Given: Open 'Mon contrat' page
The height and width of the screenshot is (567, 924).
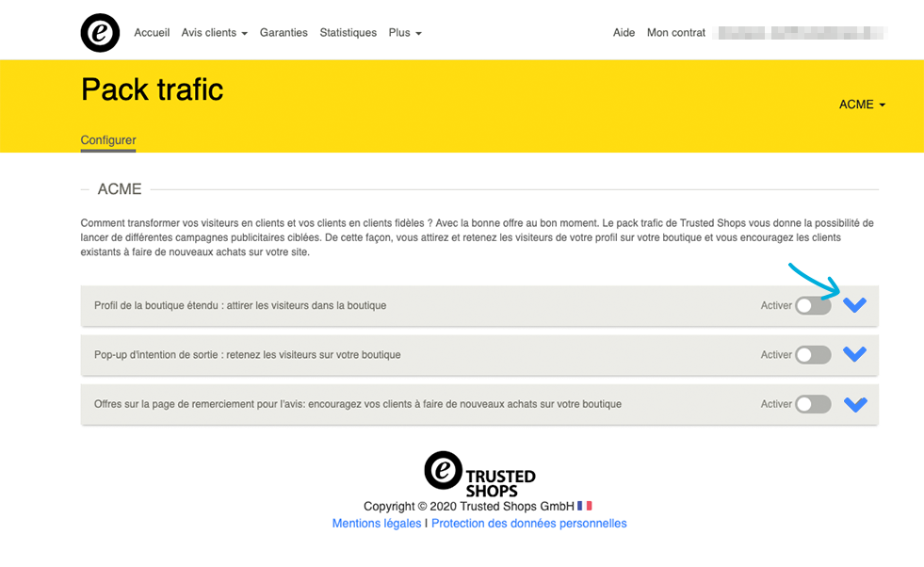Looking at the screenshot, I should click(x=676, y=33).
